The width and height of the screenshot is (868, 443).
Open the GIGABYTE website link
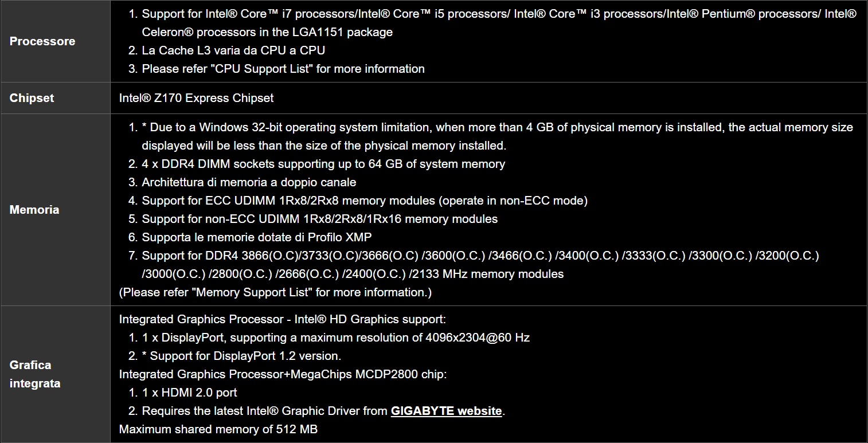(446, 411)
